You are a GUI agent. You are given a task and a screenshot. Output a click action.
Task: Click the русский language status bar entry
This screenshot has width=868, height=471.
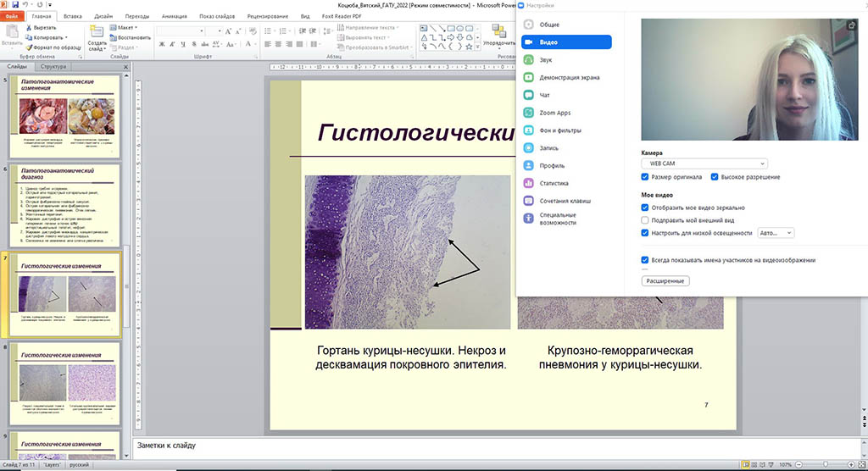79,465
